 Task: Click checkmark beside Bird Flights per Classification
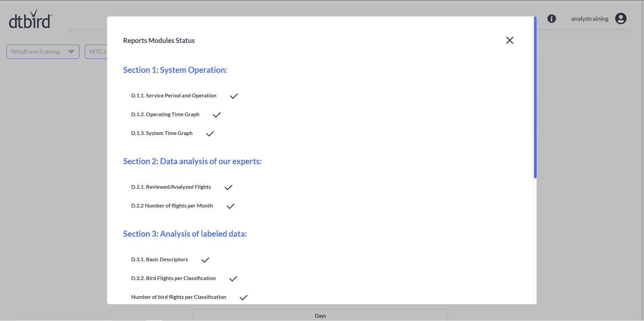coord(233,279)
